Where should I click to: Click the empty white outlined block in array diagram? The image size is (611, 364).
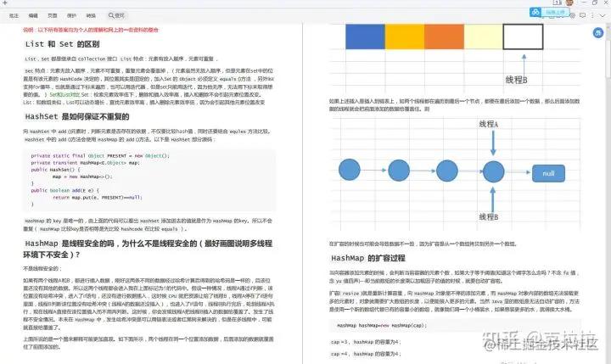pos(523,36)
